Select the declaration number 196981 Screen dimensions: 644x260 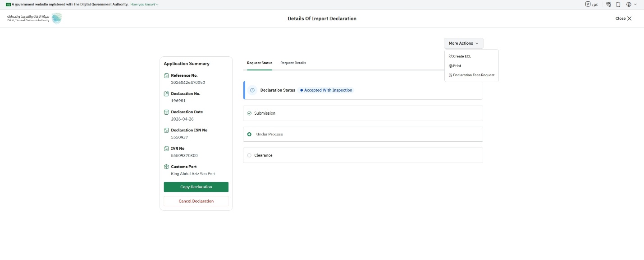178,101
